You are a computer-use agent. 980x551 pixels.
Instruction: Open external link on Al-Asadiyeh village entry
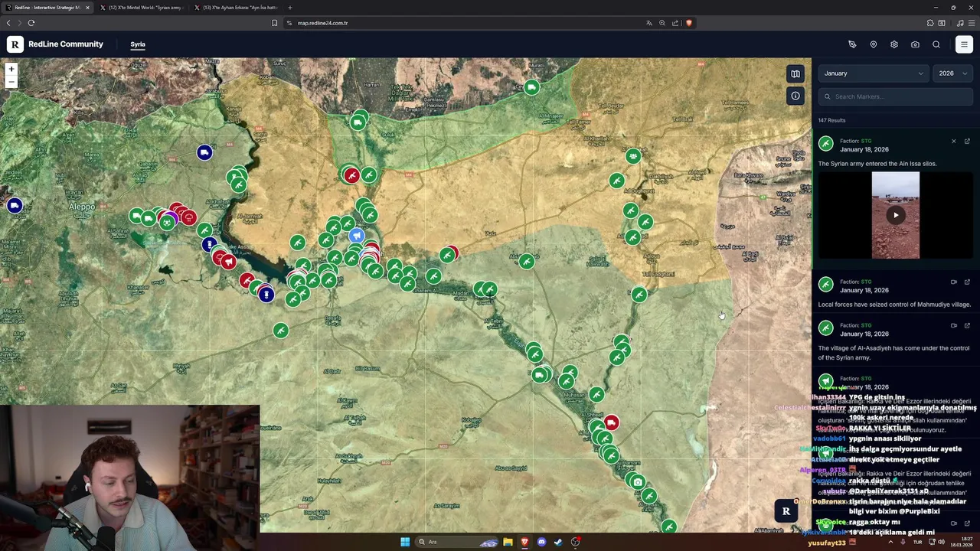[x=967, y=326]
